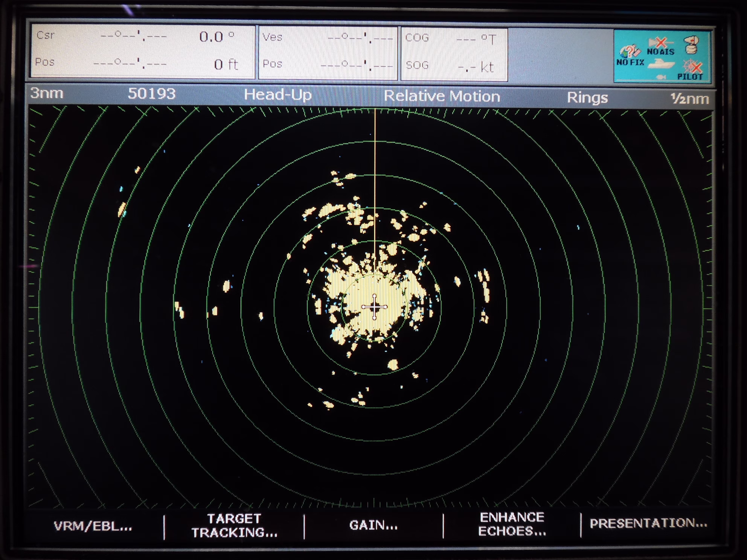Tap the man-overboard figure status icon
The width and height of the screenshot is (747, 560).
pos(692,44)
